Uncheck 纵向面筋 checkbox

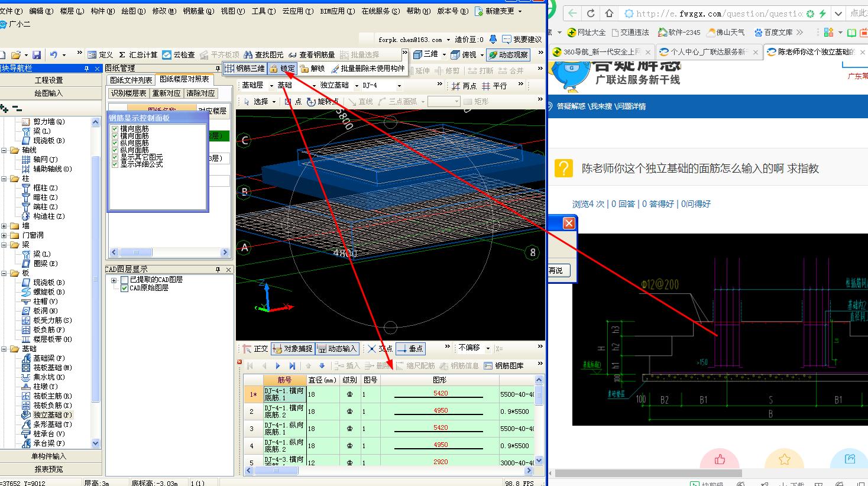click(115, 150)
